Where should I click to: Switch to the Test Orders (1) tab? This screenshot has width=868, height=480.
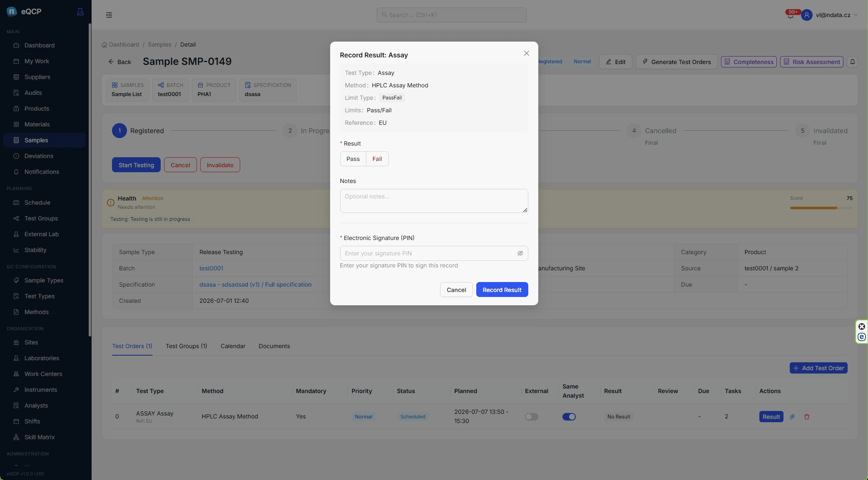click(x=132, y=346)
